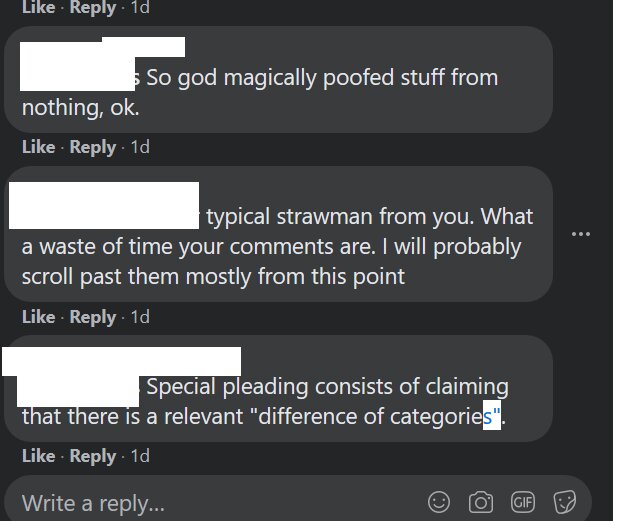Image resolution: width=631 pixels, height=521 pixels.
Task: Click the highlighted text ending "categories"
Action: click(x=492, y=416)
